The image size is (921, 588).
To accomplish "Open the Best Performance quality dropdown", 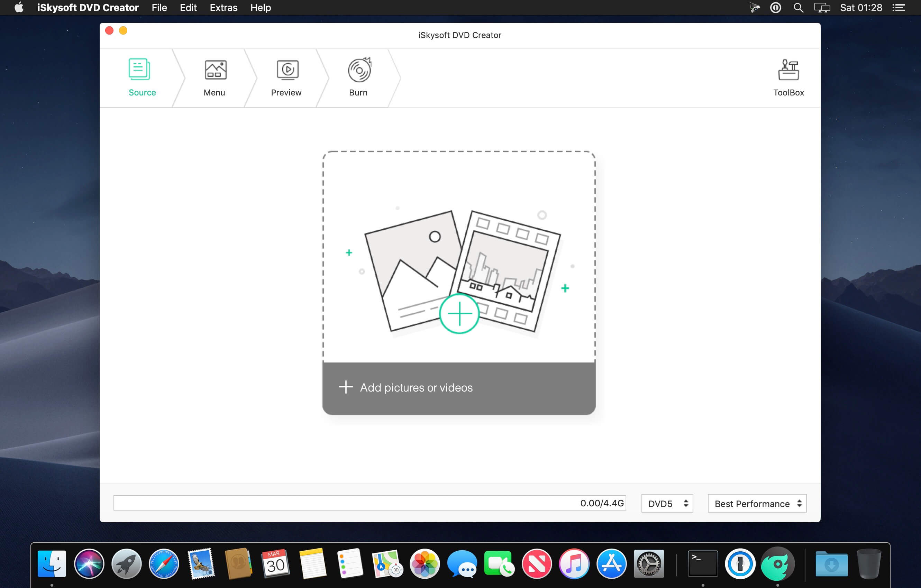I will (x=757, y=504).
